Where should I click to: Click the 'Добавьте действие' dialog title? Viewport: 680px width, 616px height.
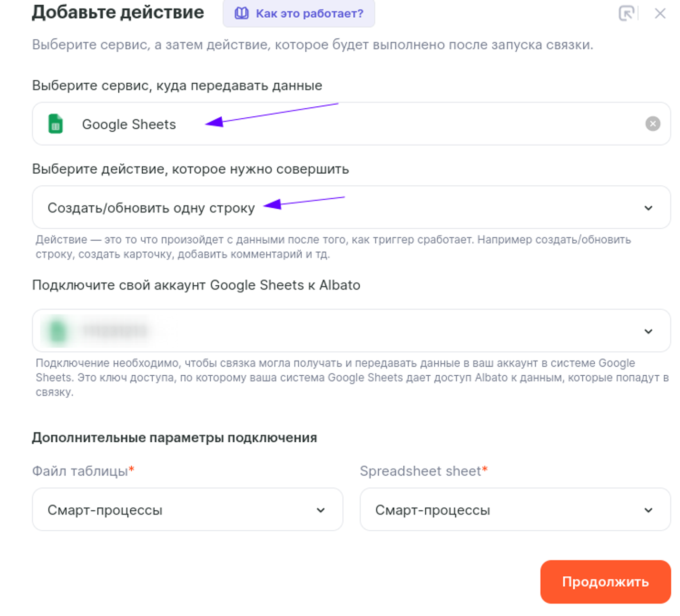pos(118,12)
